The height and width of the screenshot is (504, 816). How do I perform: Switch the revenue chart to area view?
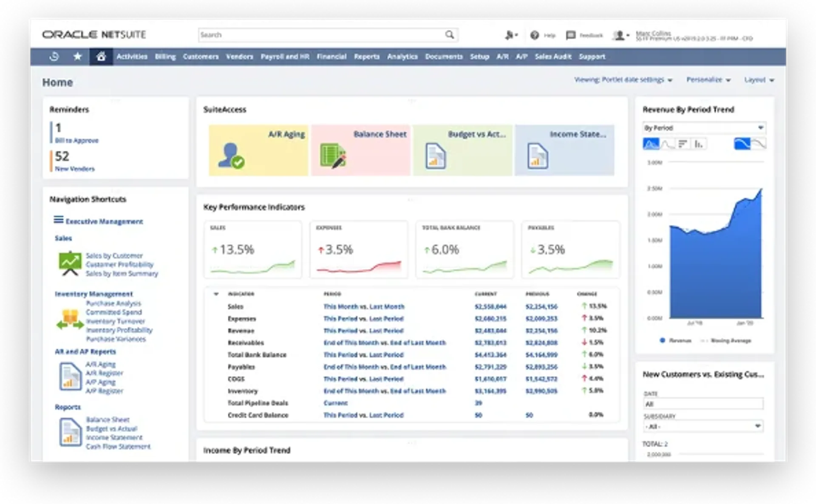(x=651, y=144)
